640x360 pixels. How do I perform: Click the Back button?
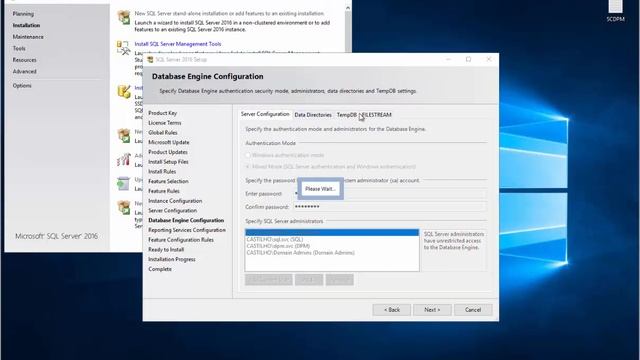coord(391,310)
